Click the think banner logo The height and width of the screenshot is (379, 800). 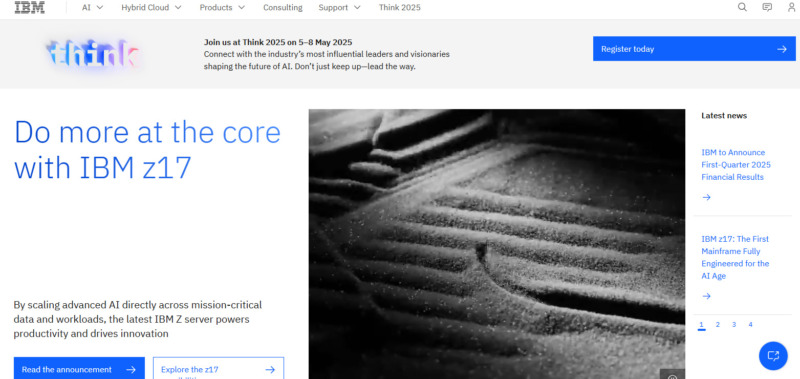(93, 54)
